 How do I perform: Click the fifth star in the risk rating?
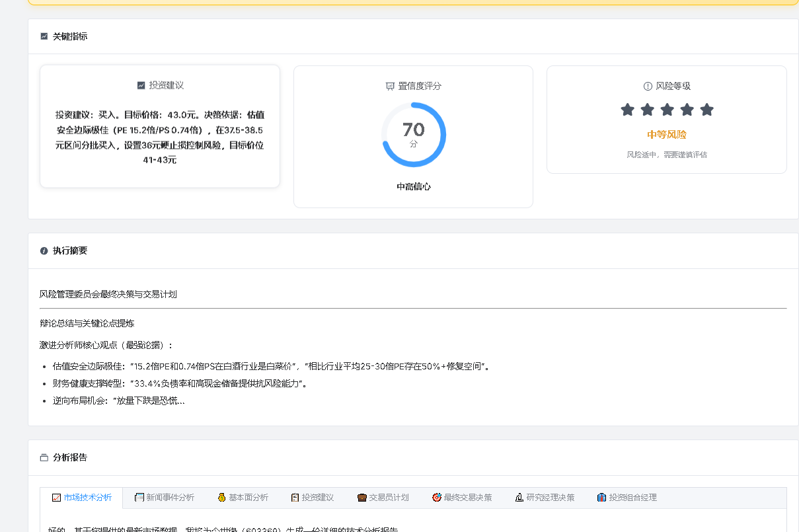[706, 110]
